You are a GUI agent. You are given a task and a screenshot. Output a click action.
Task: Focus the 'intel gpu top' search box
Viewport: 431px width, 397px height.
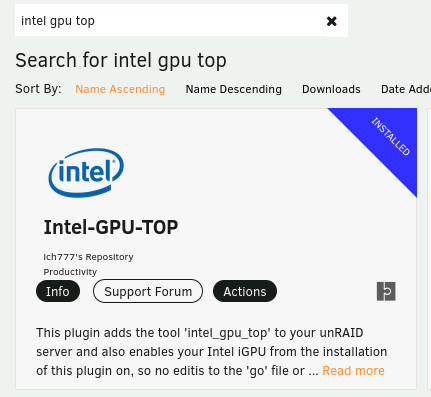170,20
